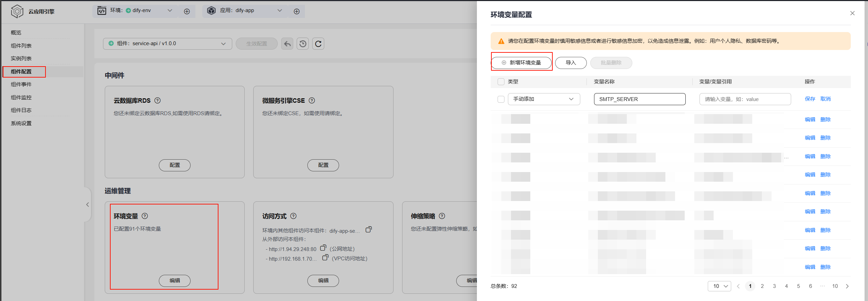Show help for 环境变量 card
Screen dimensions: 868x301
[x=145, y=216]
